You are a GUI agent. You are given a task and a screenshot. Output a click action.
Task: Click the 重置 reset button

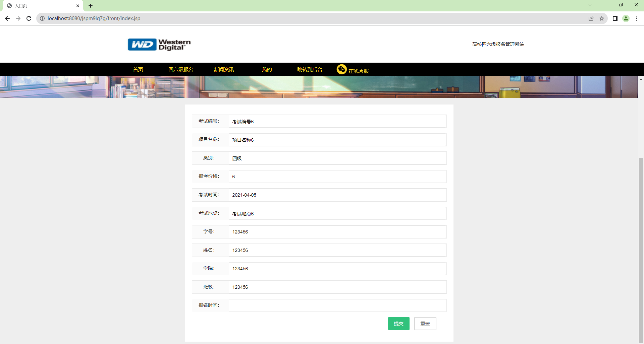425,323
